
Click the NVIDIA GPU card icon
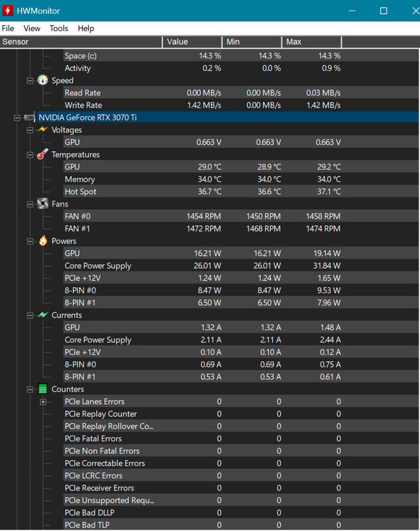coord(29,117)
